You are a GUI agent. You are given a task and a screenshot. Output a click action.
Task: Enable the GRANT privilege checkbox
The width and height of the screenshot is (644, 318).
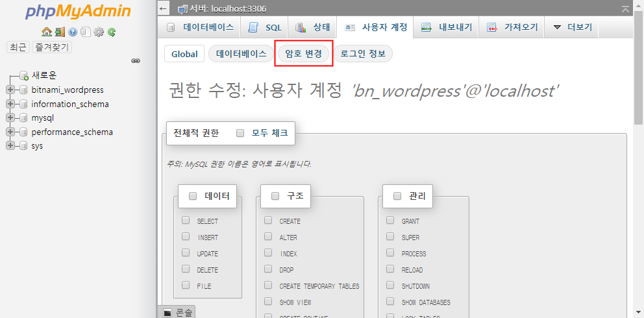click(390, 221)
